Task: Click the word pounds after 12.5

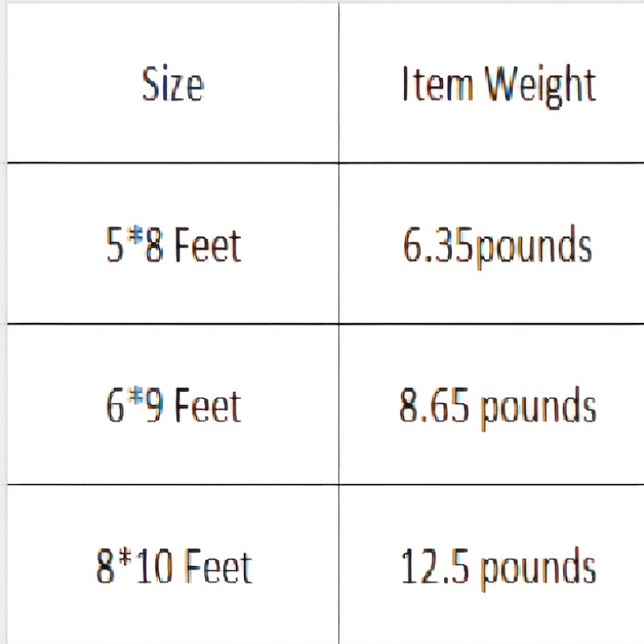Action: (x=539, y=569)
